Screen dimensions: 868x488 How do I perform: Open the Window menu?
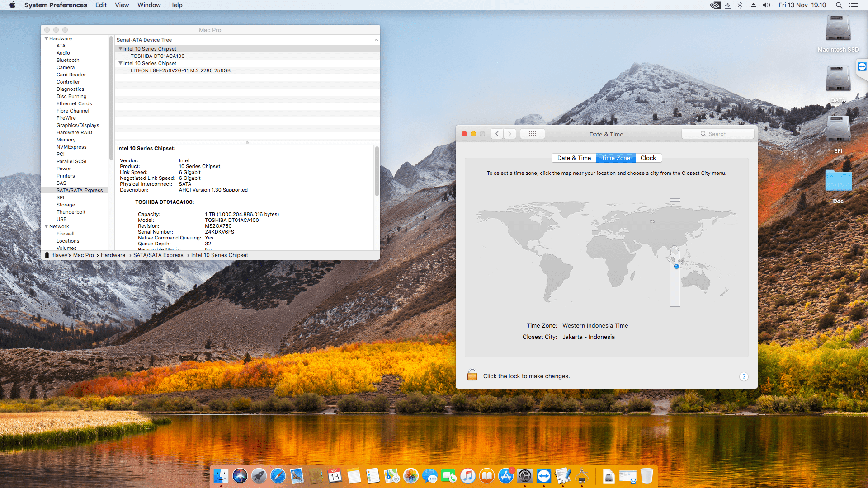point(149,5)
